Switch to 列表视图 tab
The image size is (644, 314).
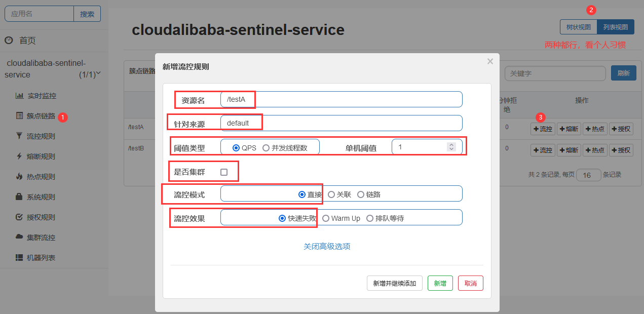(x=616, y=27)
